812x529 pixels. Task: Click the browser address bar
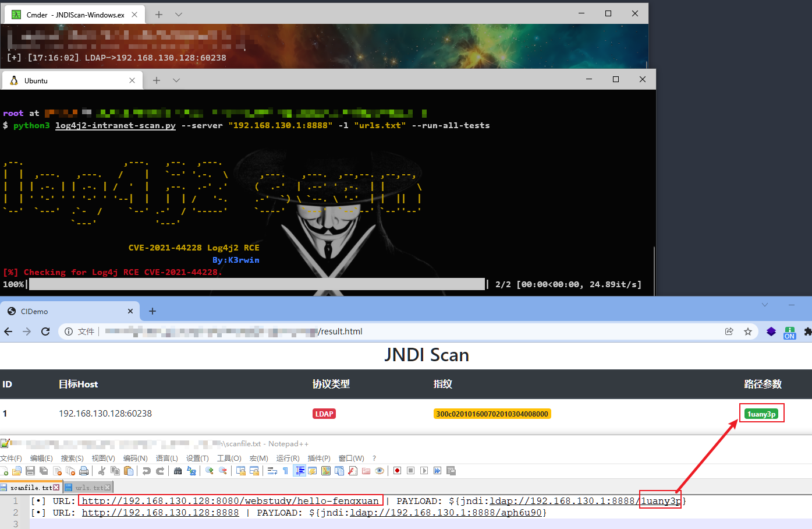coord(407,331)
